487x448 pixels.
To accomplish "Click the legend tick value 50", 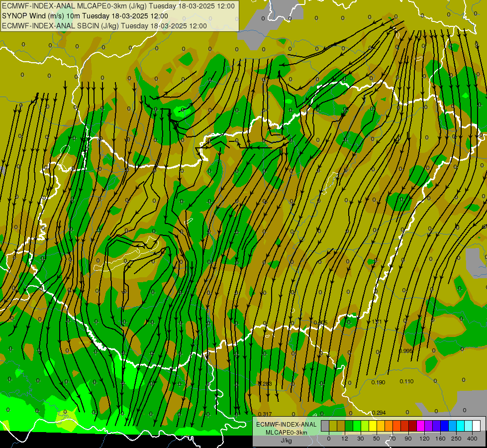I will (377, 439).
